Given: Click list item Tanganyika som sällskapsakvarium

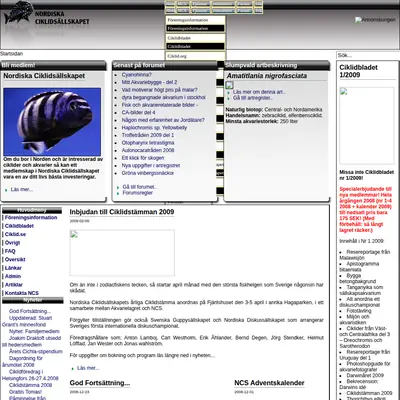Looking at the screenshot, I should (361, 290).
